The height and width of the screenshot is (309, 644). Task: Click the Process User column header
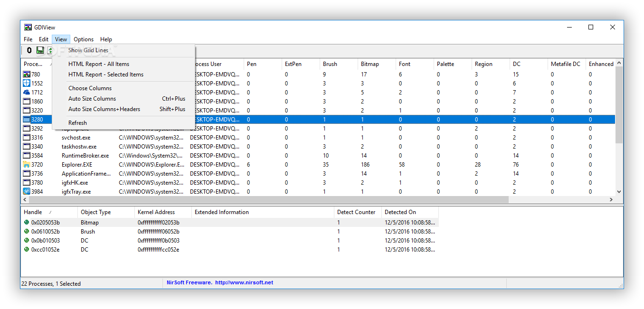(x=219, y=64)
